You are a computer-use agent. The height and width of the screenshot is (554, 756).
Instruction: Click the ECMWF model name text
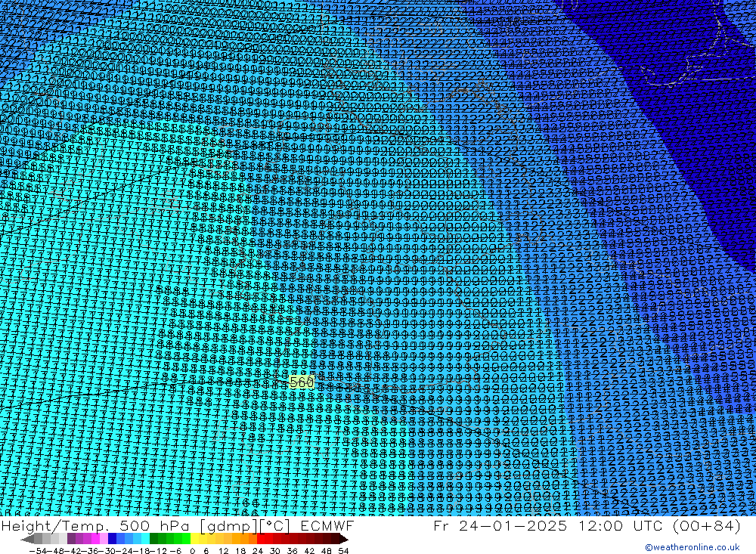[327, 525]
